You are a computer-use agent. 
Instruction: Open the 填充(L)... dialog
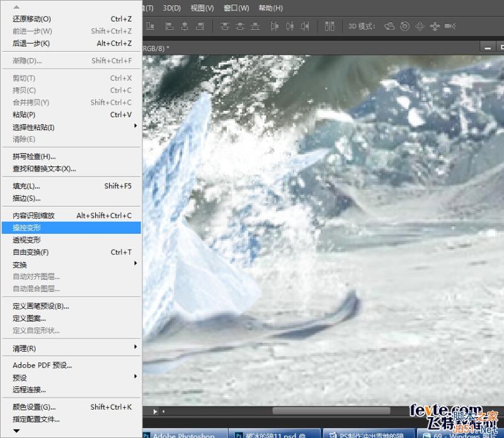coord(71,186)
